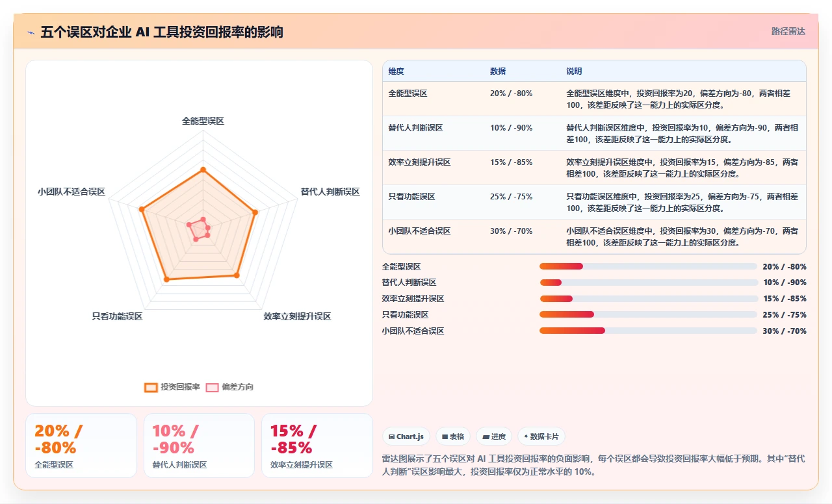Click 全能型误区 in the table's first row
Screen dimensions: 832x504
point(408,94)
